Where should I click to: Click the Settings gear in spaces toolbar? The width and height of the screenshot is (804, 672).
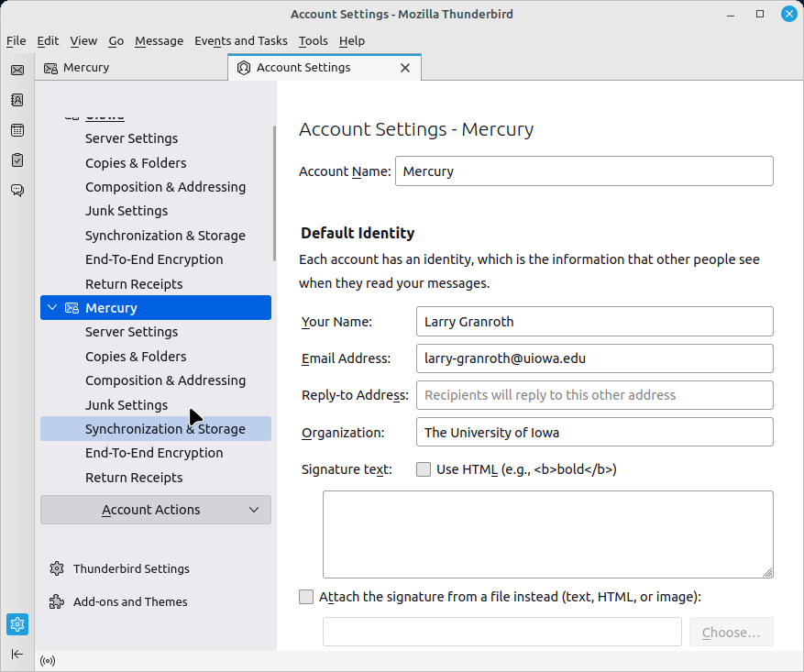point(17,624)
